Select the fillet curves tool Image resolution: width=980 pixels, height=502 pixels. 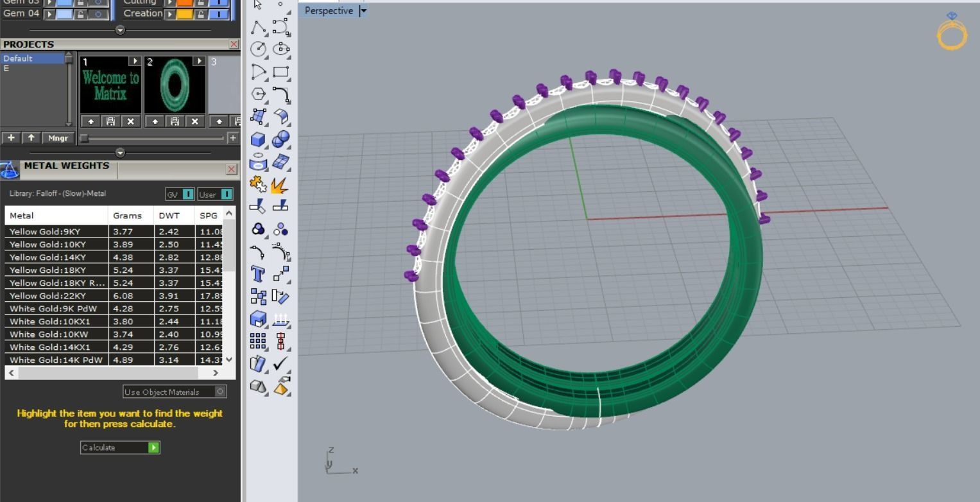pos(281,94)
